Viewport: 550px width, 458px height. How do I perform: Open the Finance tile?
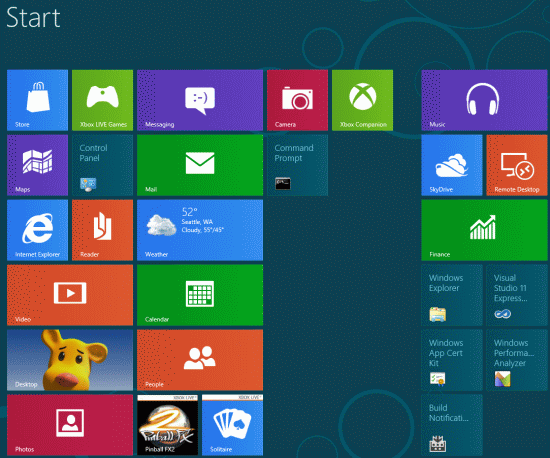[x=484, y=230]
